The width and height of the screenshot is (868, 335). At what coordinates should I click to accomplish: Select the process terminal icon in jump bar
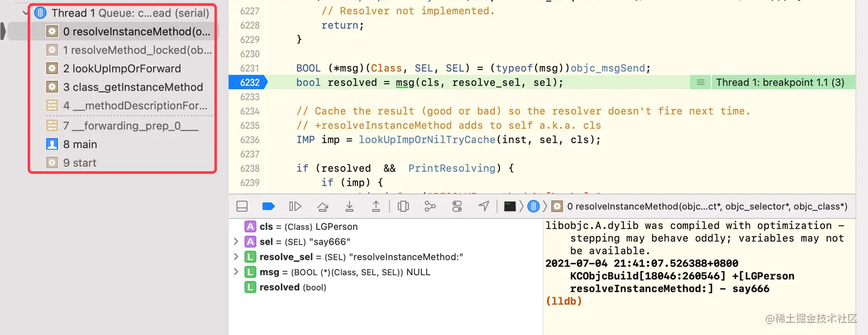click(510, 206)
